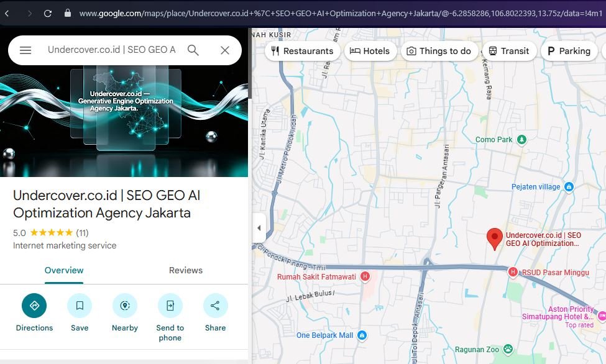Find places with the Nearby icon
Image resolution: width=606 pixels, height=364 pixels.
(x=125, y=306)
